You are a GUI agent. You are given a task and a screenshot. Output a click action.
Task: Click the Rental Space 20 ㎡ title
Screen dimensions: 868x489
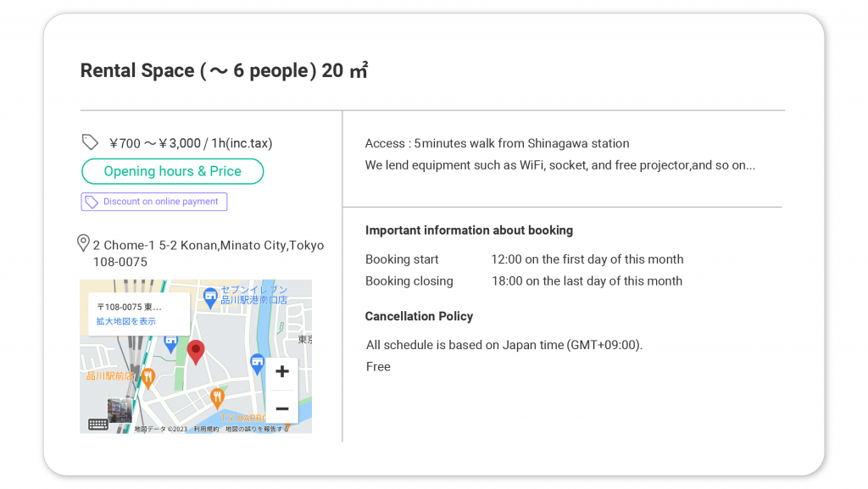224,71
